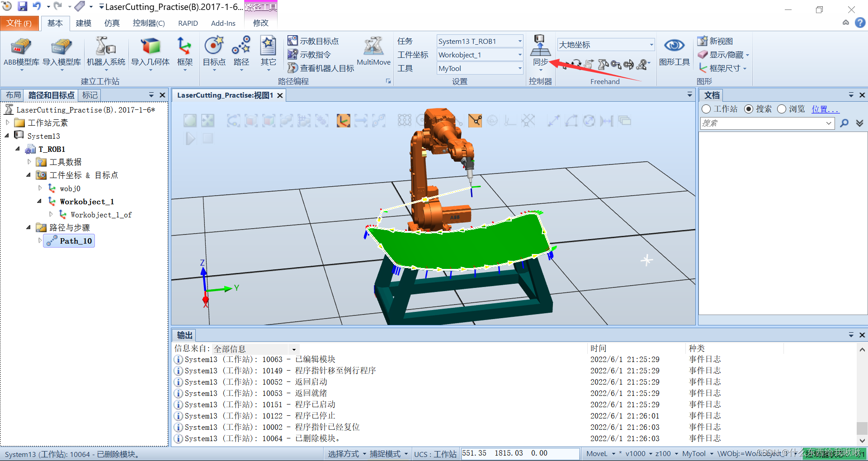Click the 位置... link

[x=825, y=109]
